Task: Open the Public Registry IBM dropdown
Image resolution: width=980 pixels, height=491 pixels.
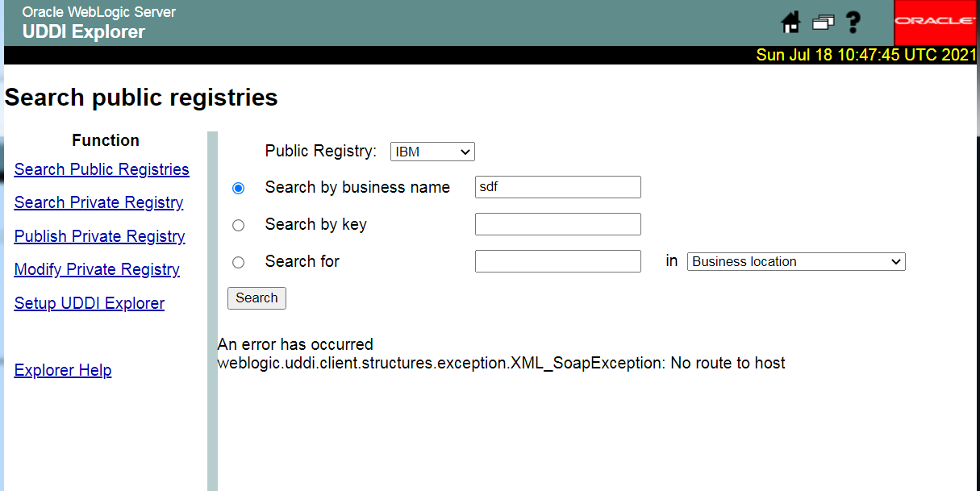Action: coord(432,152)
